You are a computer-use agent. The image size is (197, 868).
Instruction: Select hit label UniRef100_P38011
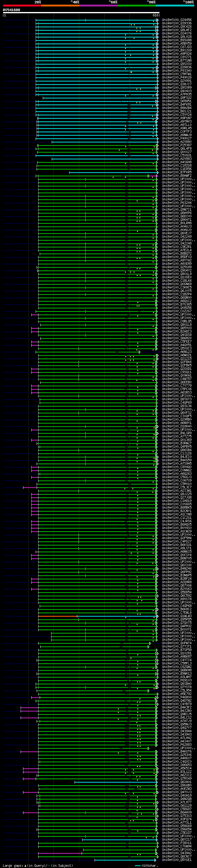click(177, 843)
